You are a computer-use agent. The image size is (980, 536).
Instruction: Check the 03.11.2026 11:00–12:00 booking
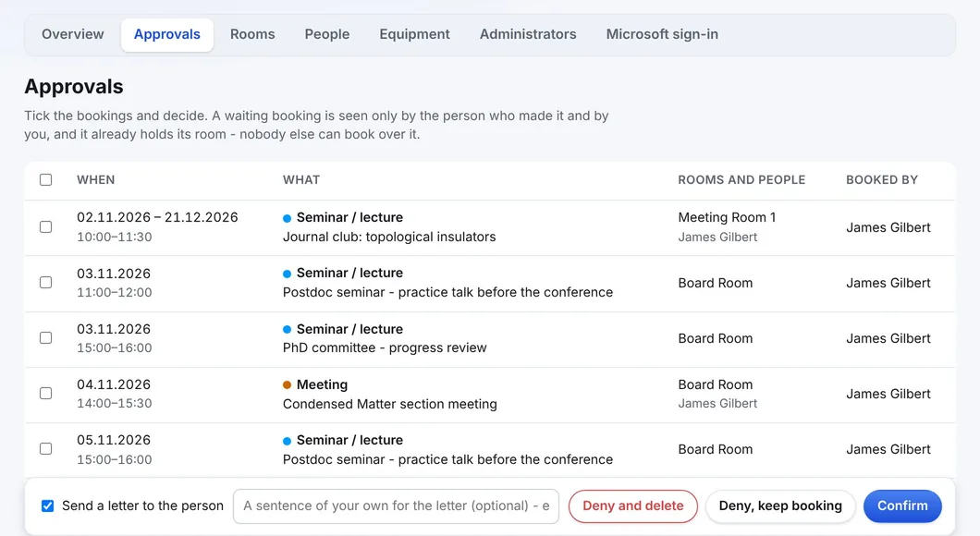point(45,283)
